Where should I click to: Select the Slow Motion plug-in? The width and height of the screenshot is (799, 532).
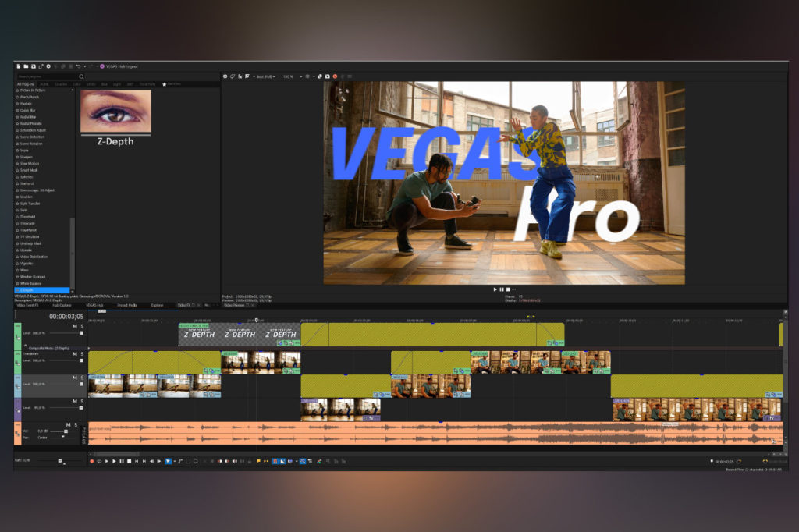point(29,164)
